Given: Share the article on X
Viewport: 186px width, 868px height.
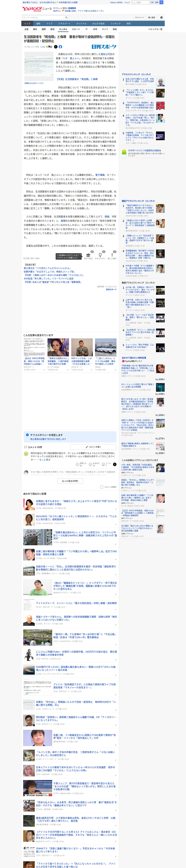Looking at the screenshot, I should (56, 47).
